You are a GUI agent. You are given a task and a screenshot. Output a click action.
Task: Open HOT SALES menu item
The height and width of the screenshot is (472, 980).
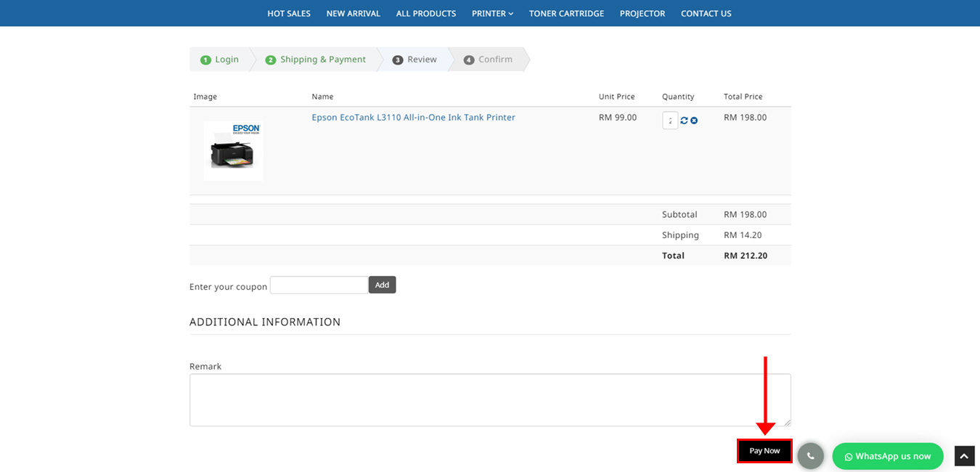tap(289, 13)
